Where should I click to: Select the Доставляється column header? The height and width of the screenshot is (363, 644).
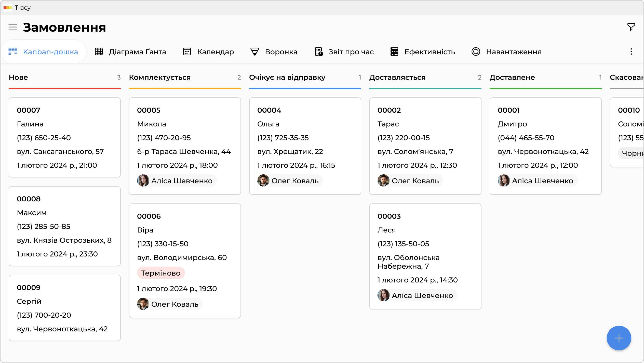(x=397, y=77)
